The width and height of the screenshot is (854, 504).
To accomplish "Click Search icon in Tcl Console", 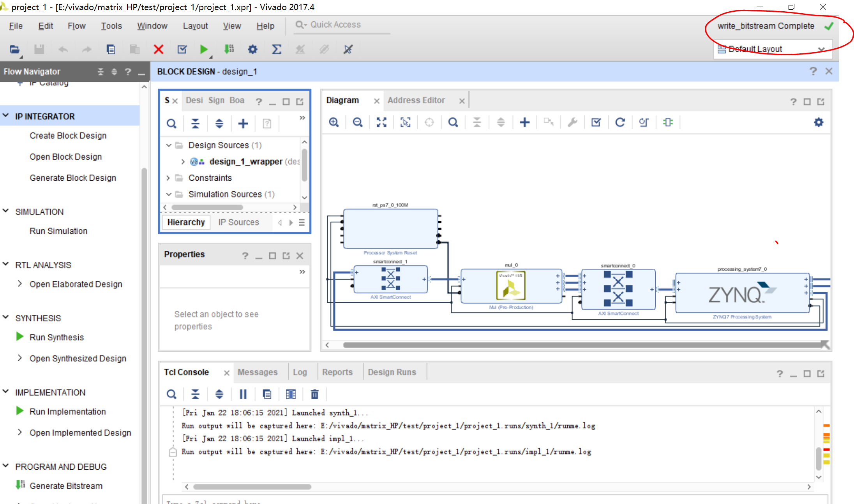I will (x=171, y=394).
